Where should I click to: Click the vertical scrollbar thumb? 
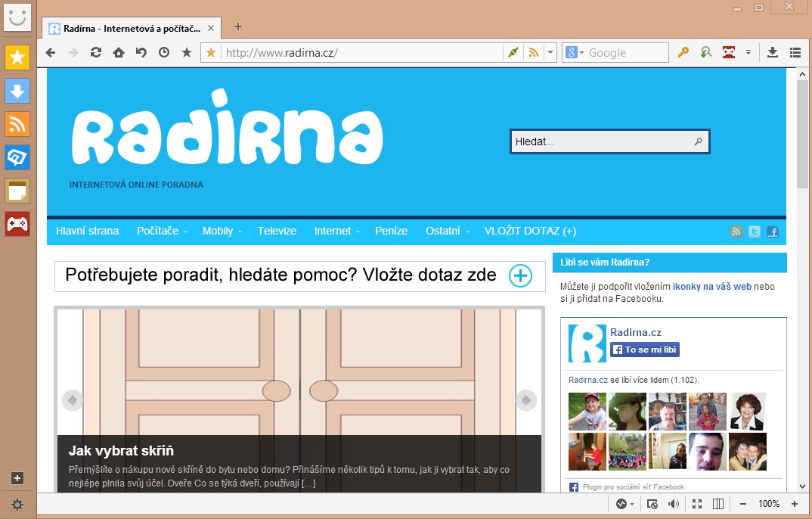803,135
